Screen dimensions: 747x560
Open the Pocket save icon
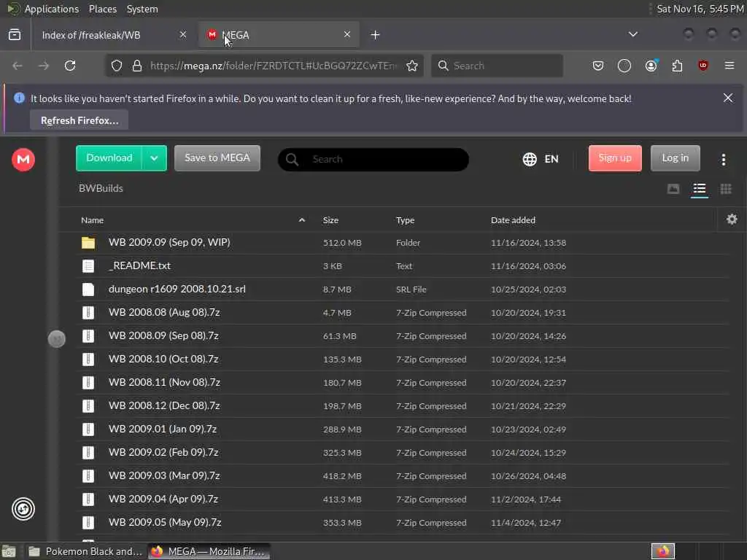[598, 66]
